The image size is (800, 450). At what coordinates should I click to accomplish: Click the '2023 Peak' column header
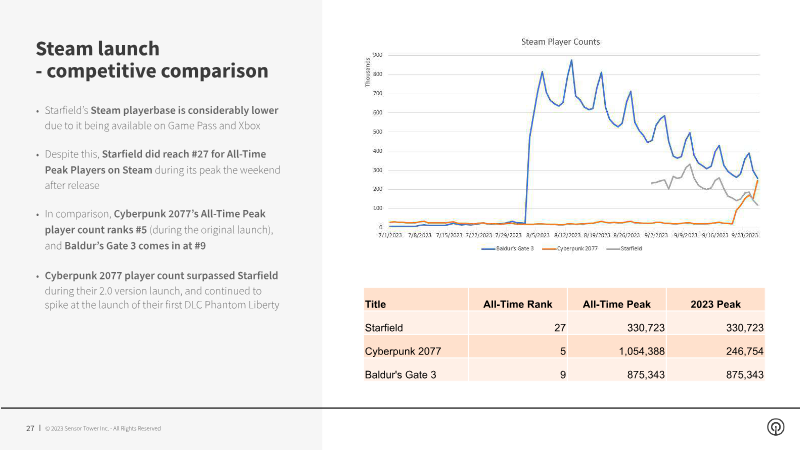(x=714, y=304)
